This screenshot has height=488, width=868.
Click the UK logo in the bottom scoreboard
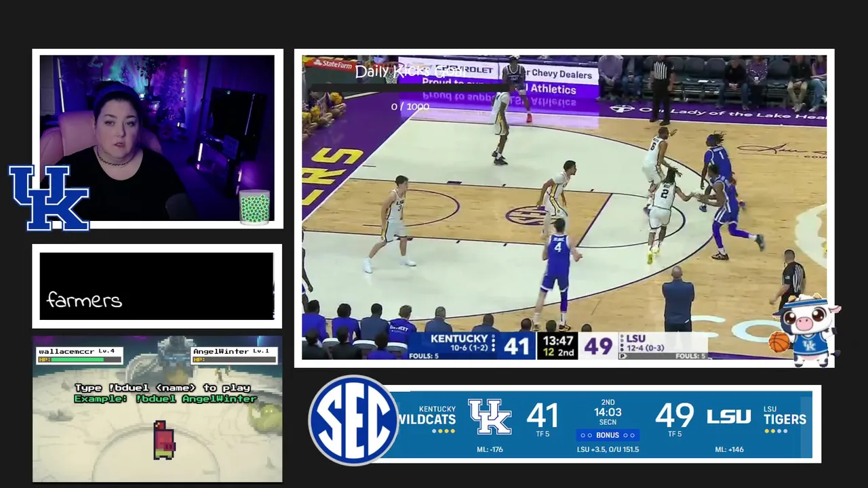[490, 417]
